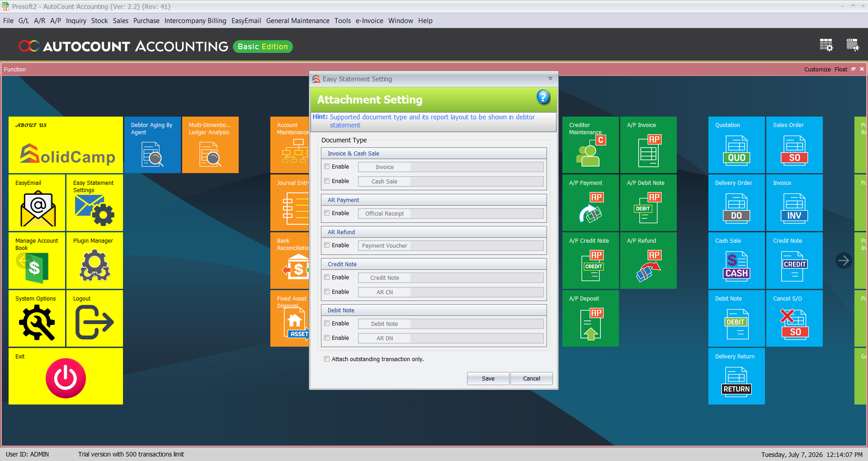Open the File menu
868x461 pixels.
pyautogui.click(x=8, y=21)
